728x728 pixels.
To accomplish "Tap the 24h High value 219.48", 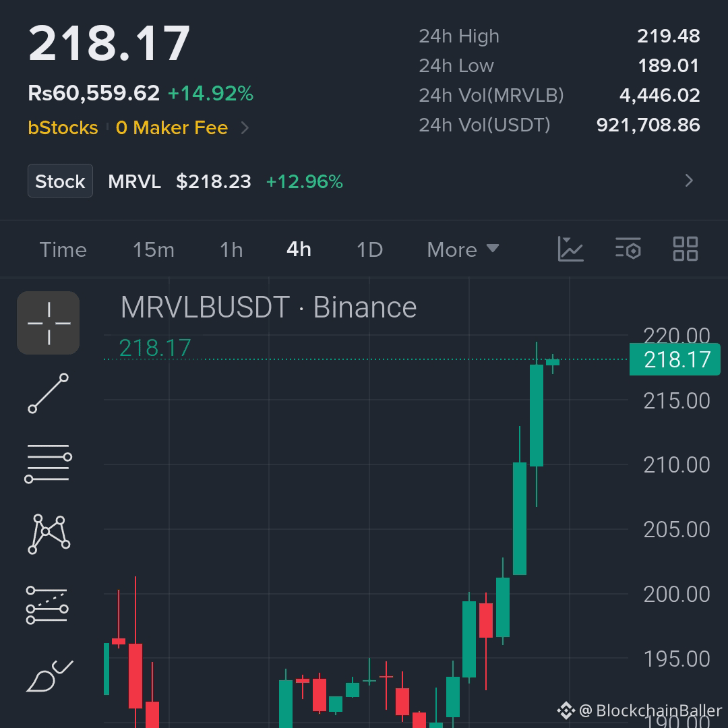I will coord(668,36).
